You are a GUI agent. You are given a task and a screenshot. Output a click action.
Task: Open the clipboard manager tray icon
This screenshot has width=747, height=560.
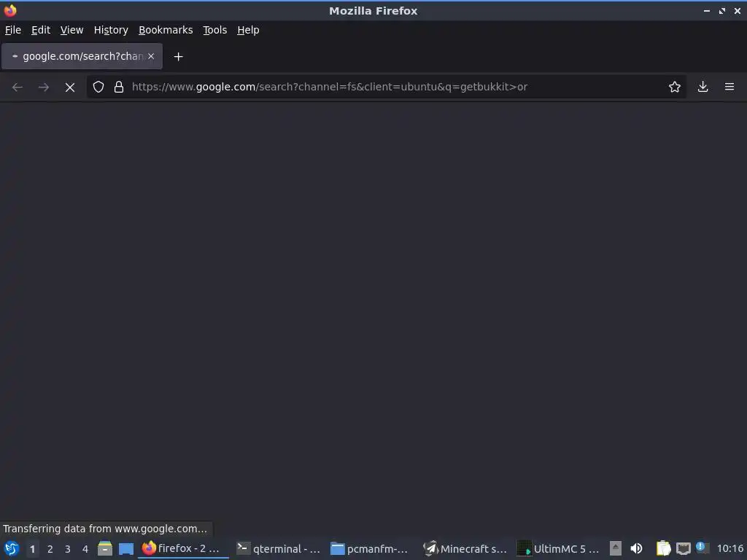663,548
